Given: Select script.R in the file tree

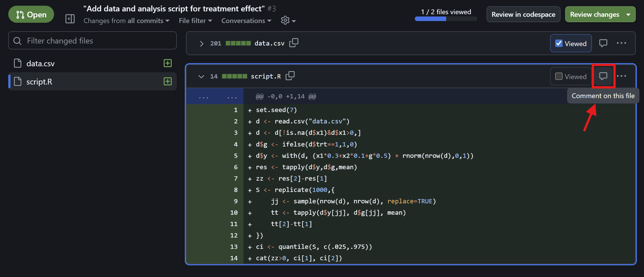Looking at the screenshot, I should pos(39,82).
